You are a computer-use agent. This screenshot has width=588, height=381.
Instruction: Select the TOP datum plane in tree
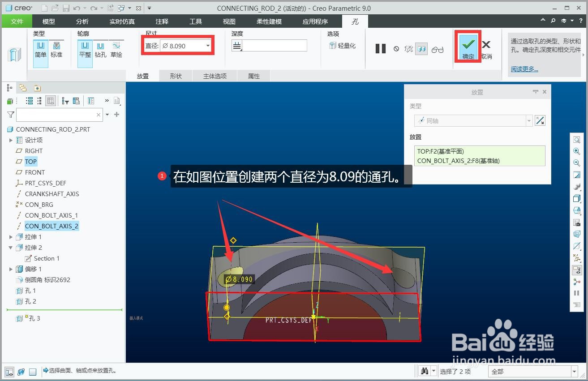coord(31,162)
